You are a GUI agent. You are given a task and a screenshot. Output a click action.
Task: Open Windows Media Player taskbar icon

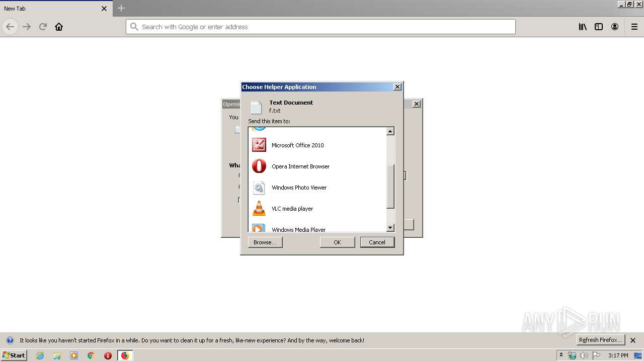point(74,355)
